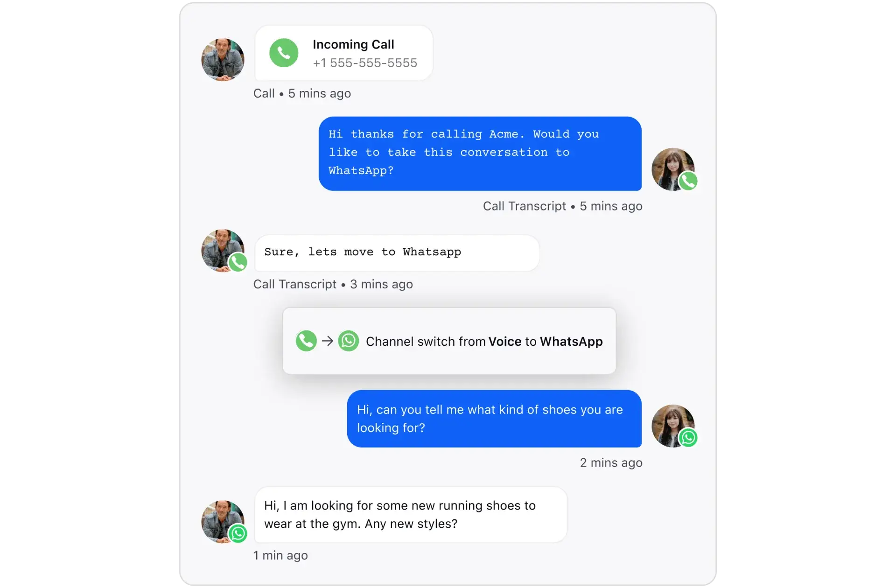The height and width of the screenshot is (588, 896).
Task: Click the Voice channel phone icon
Action: click(x=305, y=341)
